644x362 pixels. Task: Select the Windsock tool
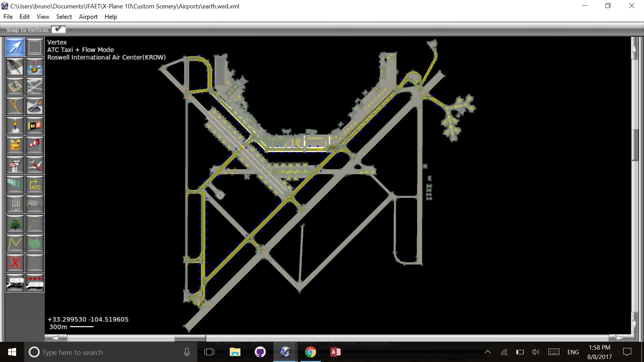point(35,145)
